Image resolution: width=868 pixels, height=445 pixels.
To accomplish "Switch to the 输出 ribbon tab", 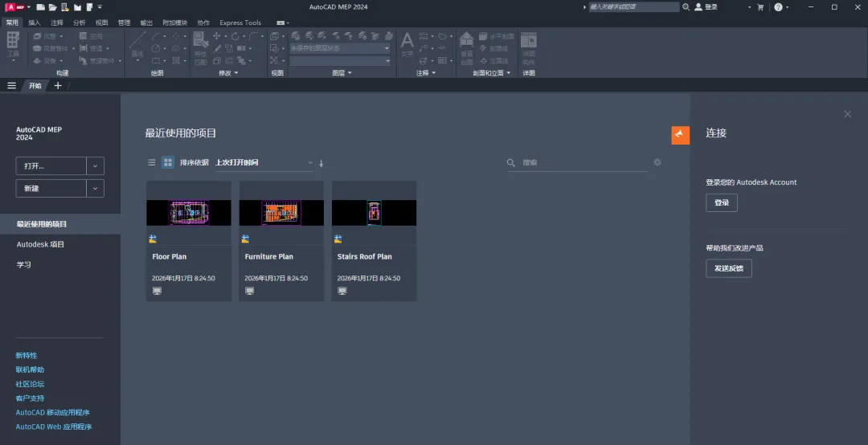I will 146,22.
